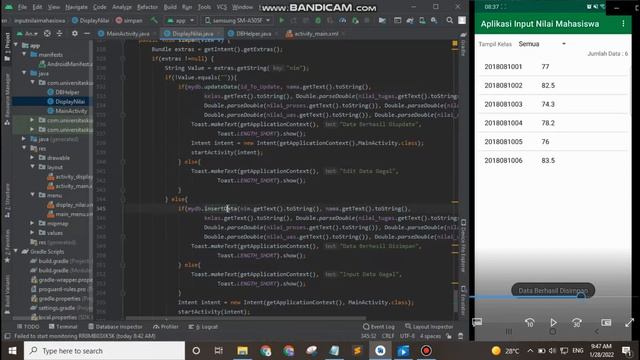This screenshot has width=640, height=360.
Task: Click Select Opened File target icon
Action: tap(47, 33)
